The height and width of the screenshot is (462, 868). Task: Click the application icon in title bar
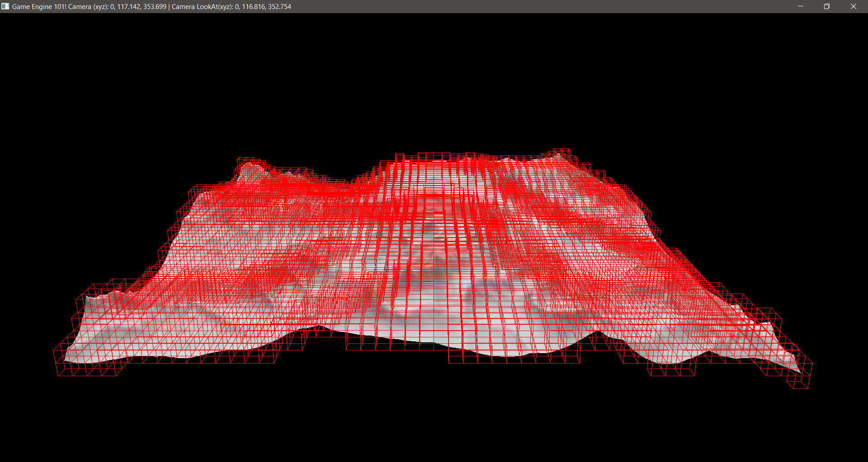point(5,6)
